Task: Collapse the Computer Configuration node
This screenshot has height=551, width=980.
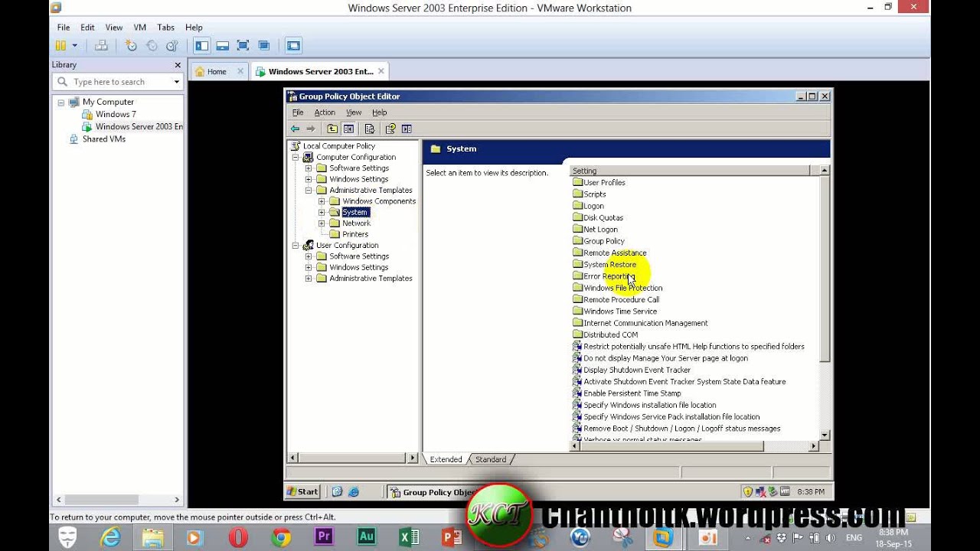Action: [x=296, y=157]
